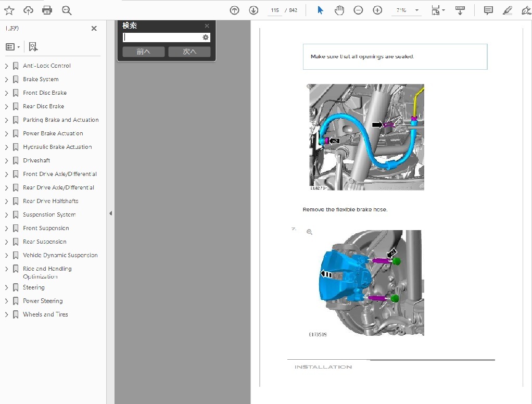Click the comment bubble icon
The height and width of the screenshot is (404, 532).
488,10
